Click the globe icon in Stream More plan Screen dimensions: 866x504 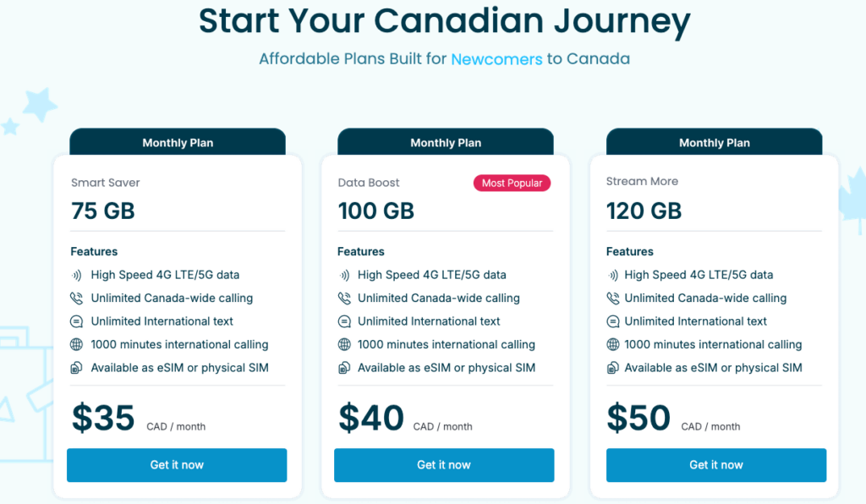coord(613,344)
